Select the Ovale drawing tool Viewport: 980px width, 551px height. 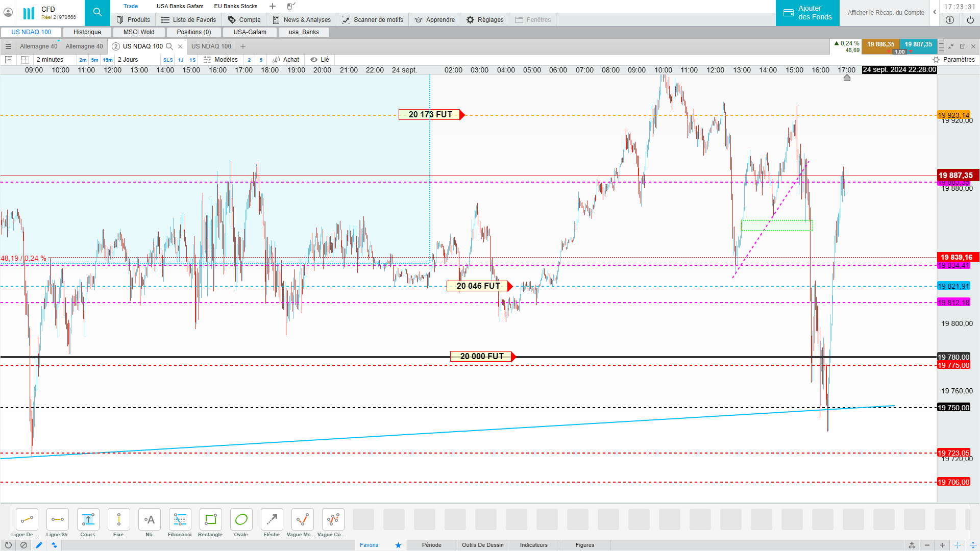click(241, 520)
